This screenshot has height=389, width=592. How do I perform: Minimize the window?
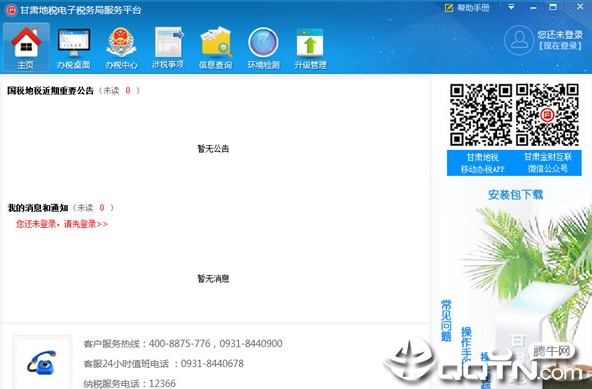[533, 7]
